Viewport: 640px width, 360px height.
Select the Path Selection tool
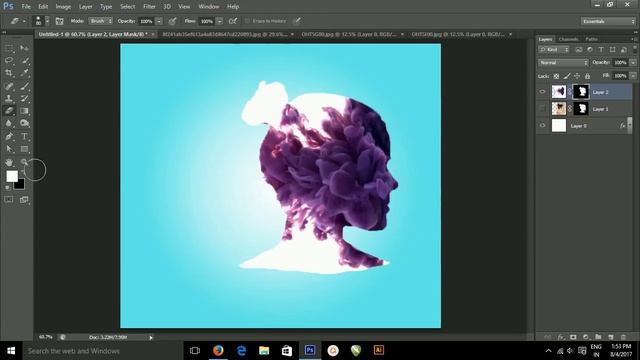tap(9, 149)
